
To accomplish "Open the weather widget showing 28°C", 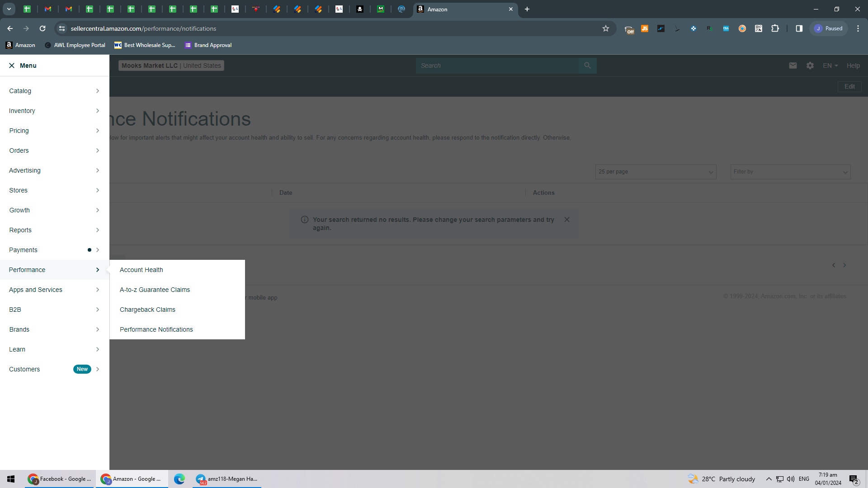I will click(x=721, y=479).
